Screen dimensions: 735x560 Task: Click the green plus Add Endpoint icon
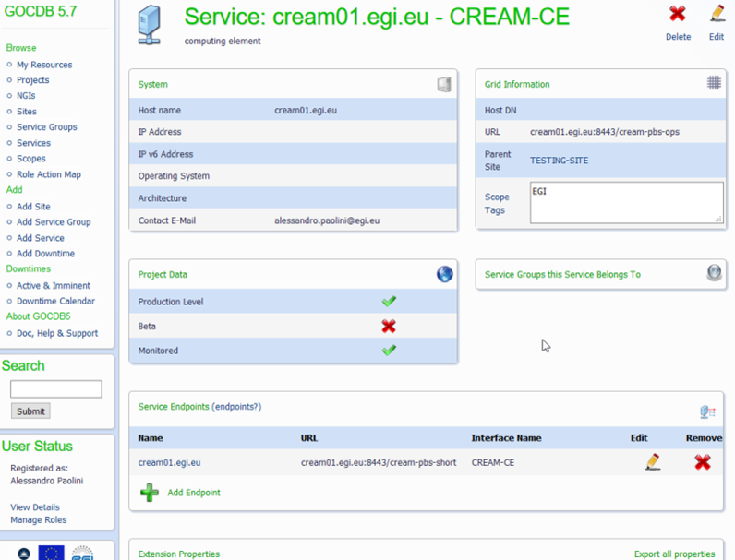tap(150, 493)
